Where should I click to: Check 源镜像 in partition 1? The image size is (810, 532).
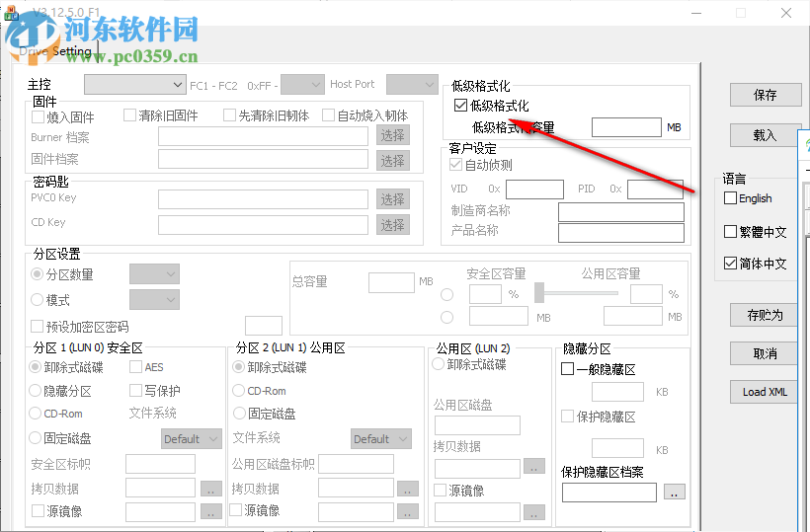pos(38,511)
